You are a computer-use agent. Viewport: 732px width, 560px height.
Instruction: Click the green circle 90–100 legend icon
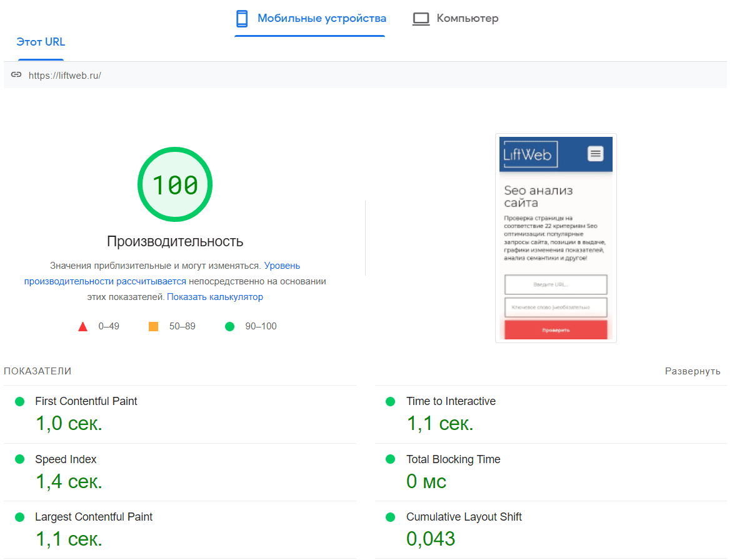point(229,326)
